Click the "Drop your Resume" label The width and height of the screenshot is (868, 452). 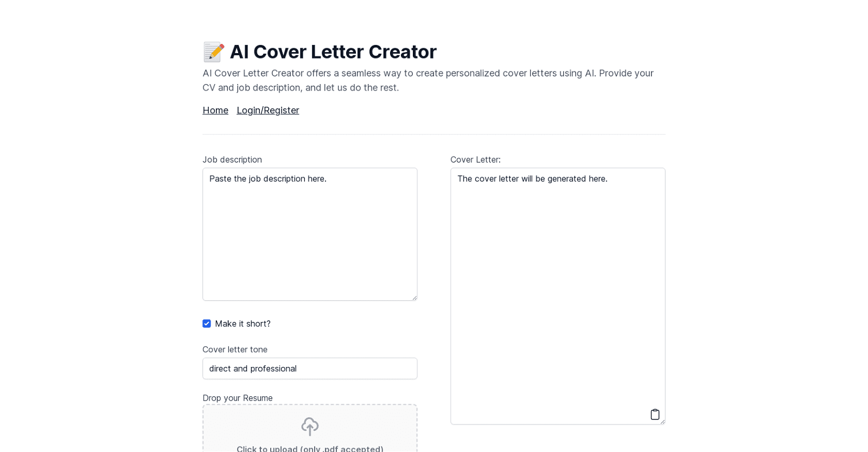[238, 398]
